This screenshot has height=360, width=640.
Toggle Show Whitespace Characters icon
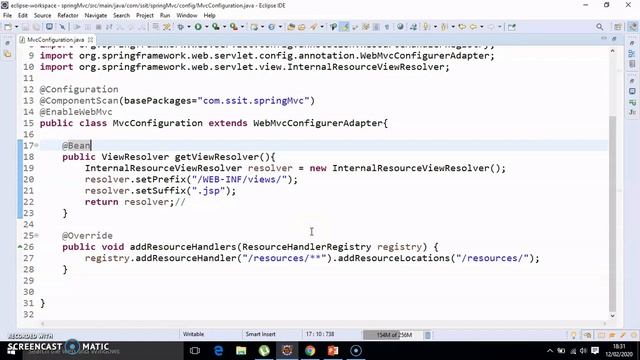[x=387, y=27]
